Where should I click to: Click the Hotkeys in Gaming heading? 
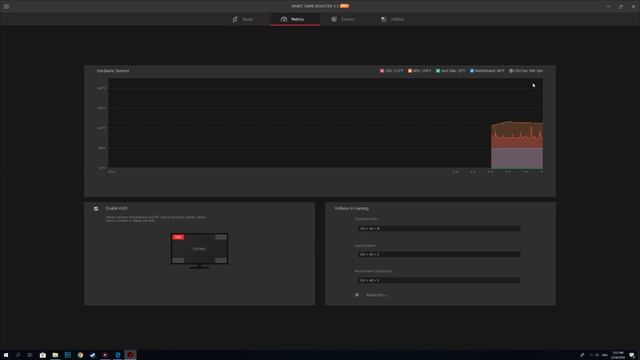pos(351,208)
